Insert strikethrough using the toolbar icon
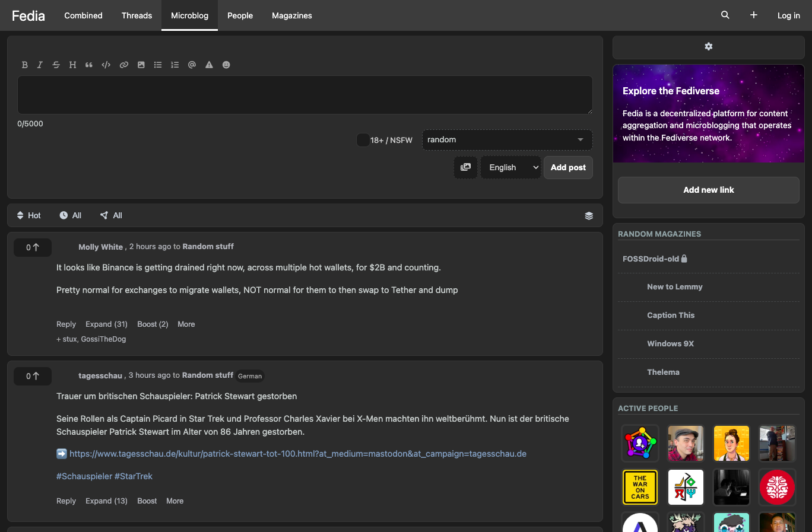812x532 pixels. [x=56, y=65]
